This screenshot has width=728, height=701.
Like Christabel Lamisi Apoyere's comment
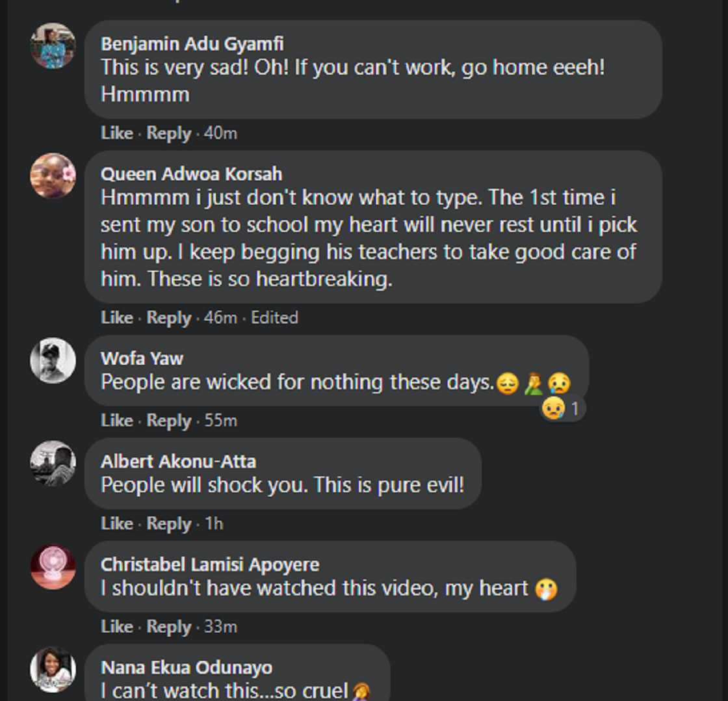117,627
